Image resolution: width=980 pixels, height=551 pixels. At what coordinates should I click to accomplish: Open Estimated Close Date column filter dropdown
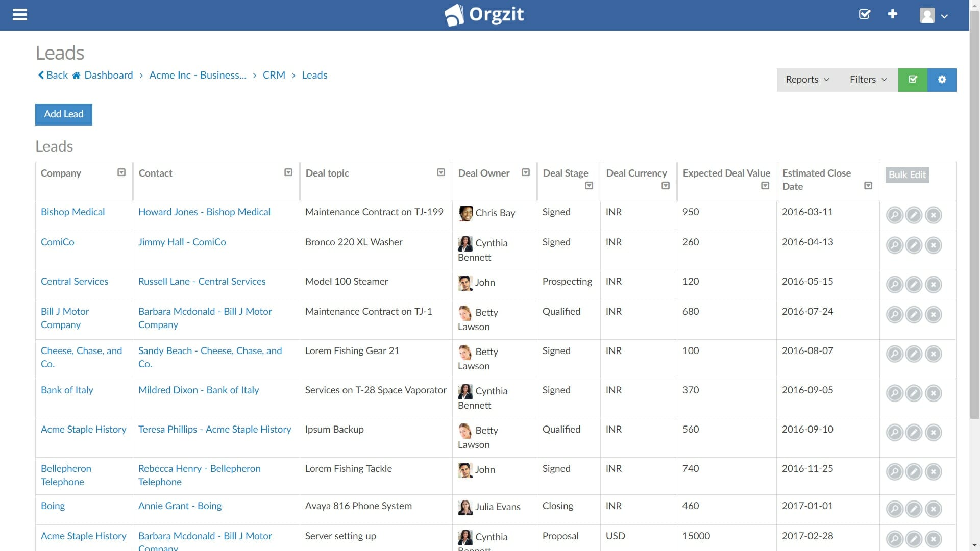coord(868,186)
